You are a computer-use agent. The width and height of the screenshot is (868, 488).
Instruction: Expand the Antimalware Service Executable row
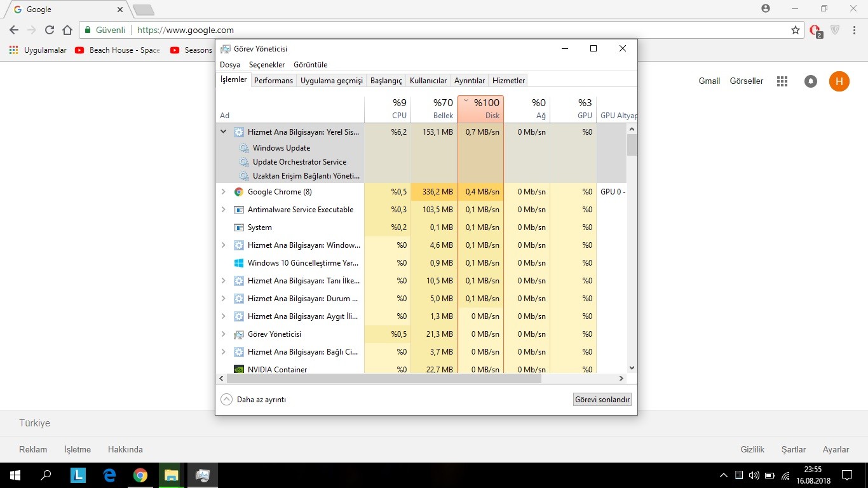pyautogui.click(x=223, y=210)
